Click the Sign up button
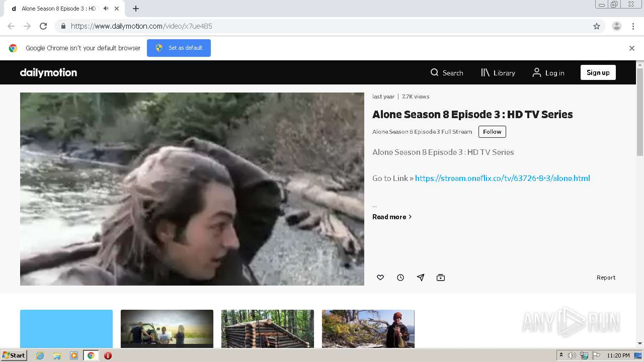 tap(598, 72)
